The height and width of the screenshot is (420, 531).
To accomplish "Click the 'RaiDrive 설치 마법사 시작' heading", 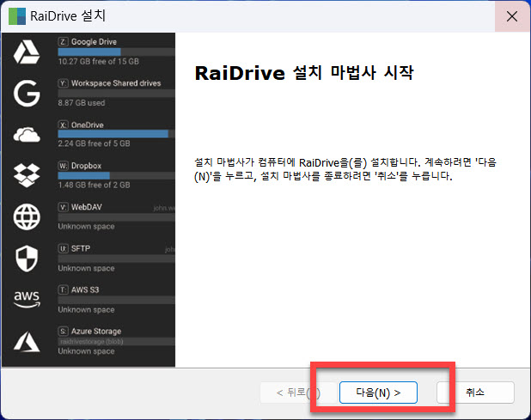I will (304, 72).
